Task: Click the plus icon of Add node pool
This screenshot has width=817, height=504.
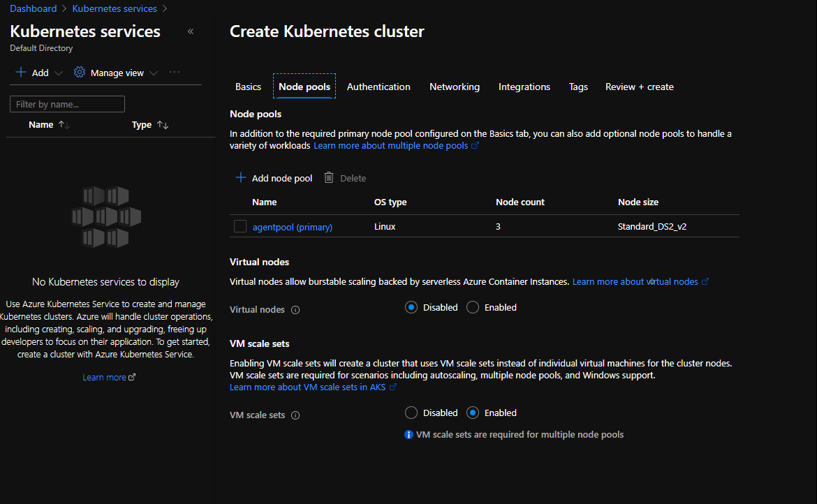Action: [241, 177]
